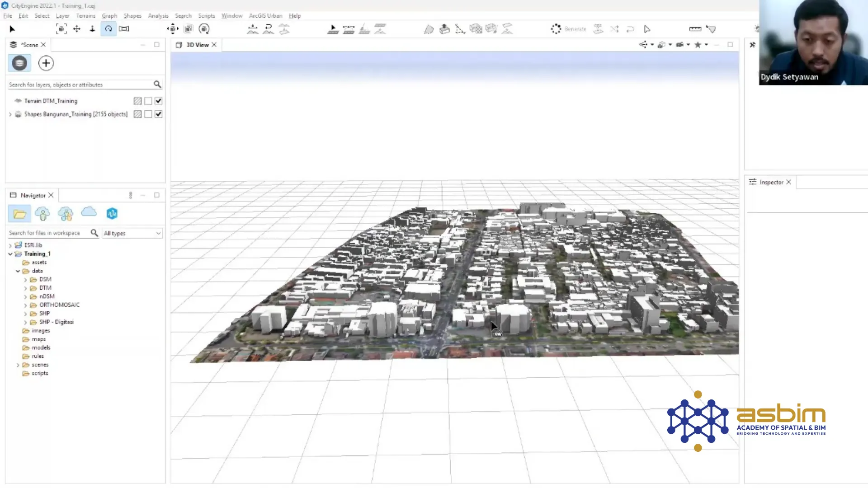Screen dimensions: 868x488
Task: Toggle the wireframe swatch beside Terrain DTM_Training
Action: (x=137, y=101)
